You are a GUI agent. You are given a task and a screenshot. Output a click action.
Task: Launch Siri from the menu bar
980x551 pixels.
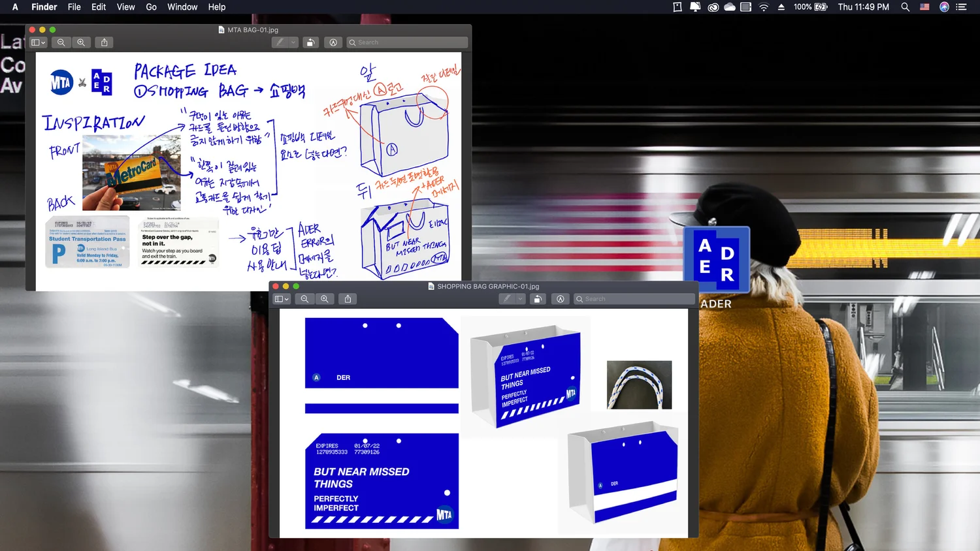944,7
